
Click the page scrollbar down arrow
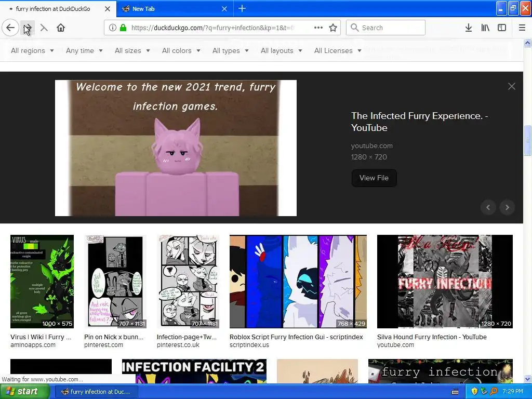pos(527,379)
